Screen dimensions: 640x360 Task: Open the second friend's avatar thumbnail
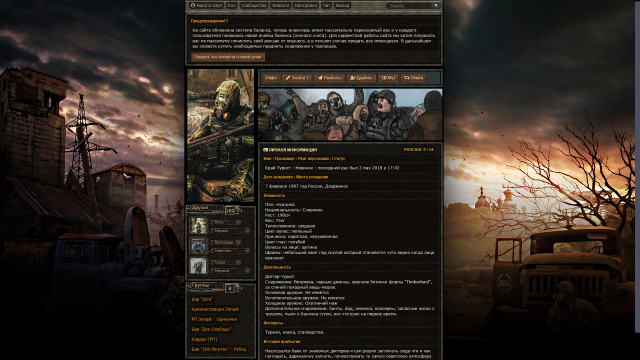[x=199, y=246]
